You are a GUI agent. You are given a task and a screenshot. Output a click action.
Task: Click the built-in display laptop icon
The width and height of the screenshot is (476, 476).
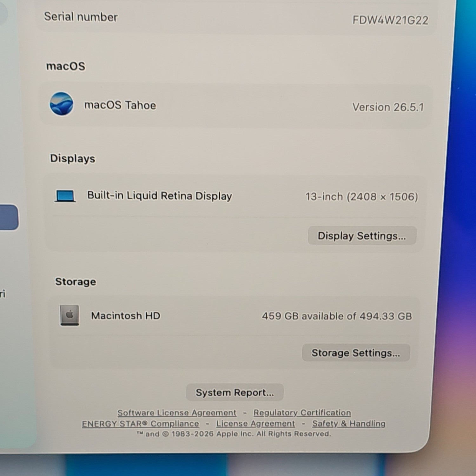click(65, 196)
